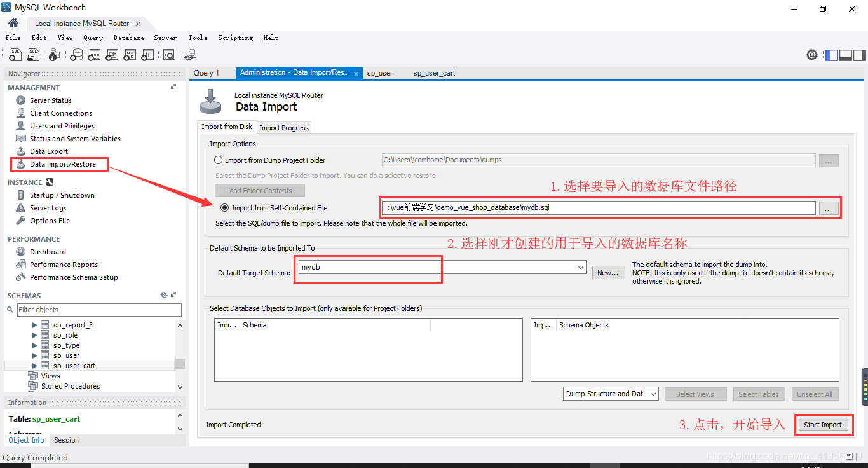
Task: Create new table toolbar icon
Action: pos(94,55)
